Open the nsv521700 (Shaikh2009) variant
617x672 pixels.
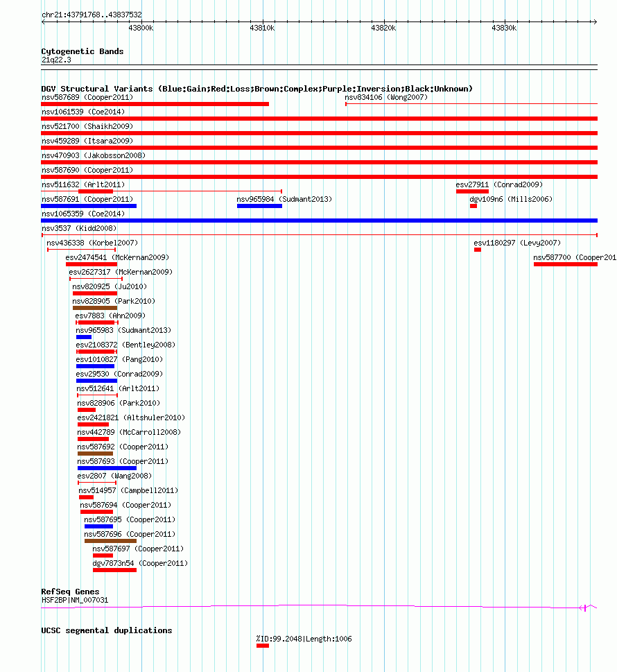pyautogui.click(x=87, y=126)
